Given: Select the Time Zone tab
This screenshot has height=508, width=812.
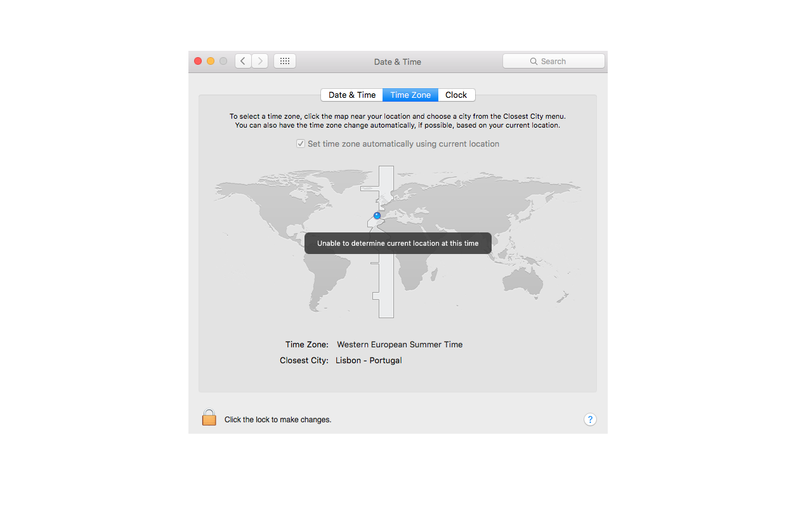Looking at the screenshot, I should point(410,95).
